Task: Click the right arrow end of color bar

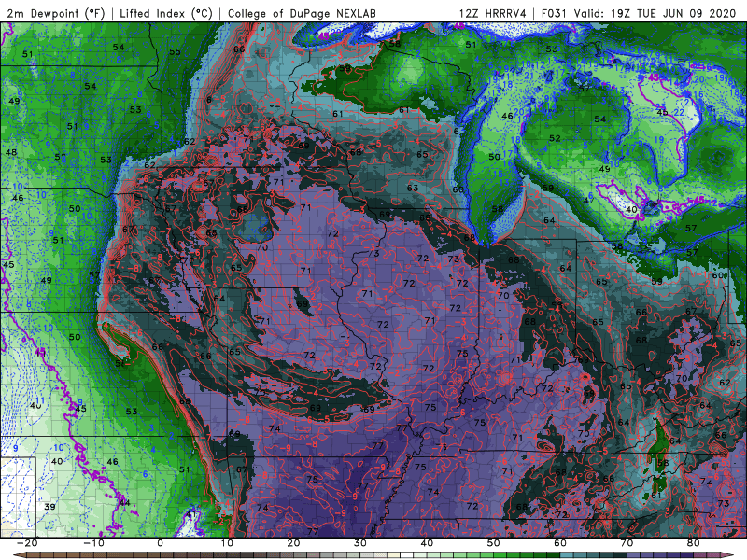Action: (x=728, y=554)
